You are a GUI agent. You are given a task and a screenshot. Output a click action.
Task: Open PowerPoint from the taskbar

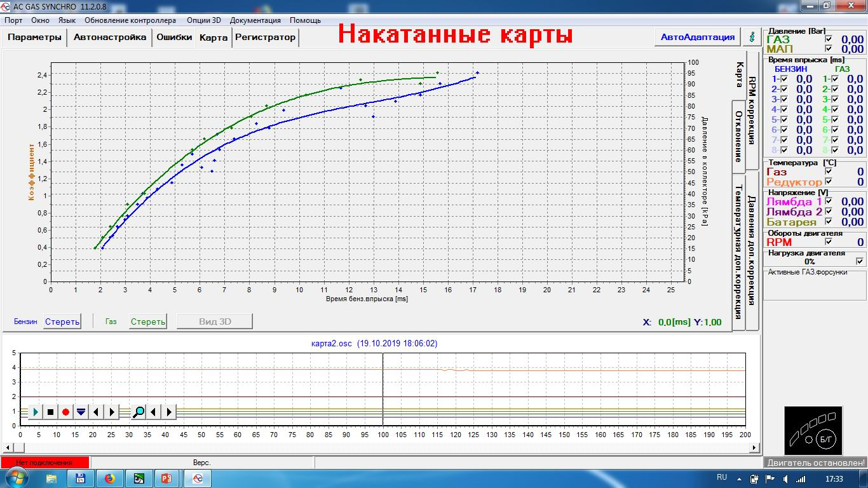point(168,478)
